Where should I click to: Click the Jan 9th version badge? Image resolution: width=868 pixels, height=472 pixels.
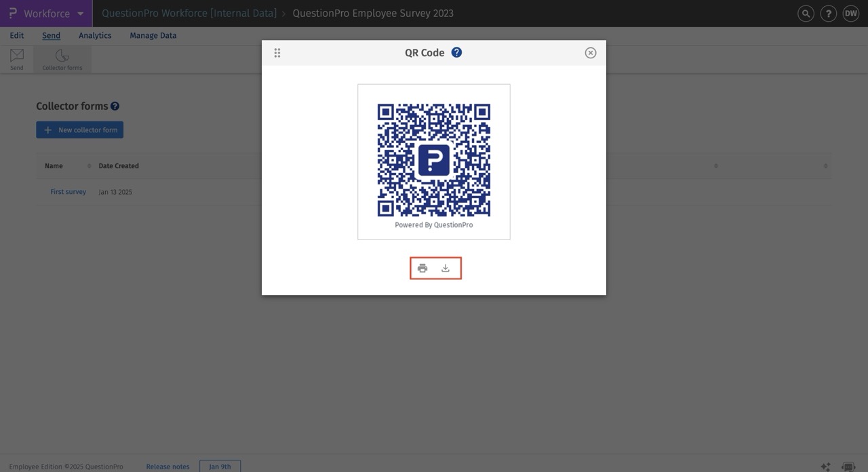click(220, 467)
